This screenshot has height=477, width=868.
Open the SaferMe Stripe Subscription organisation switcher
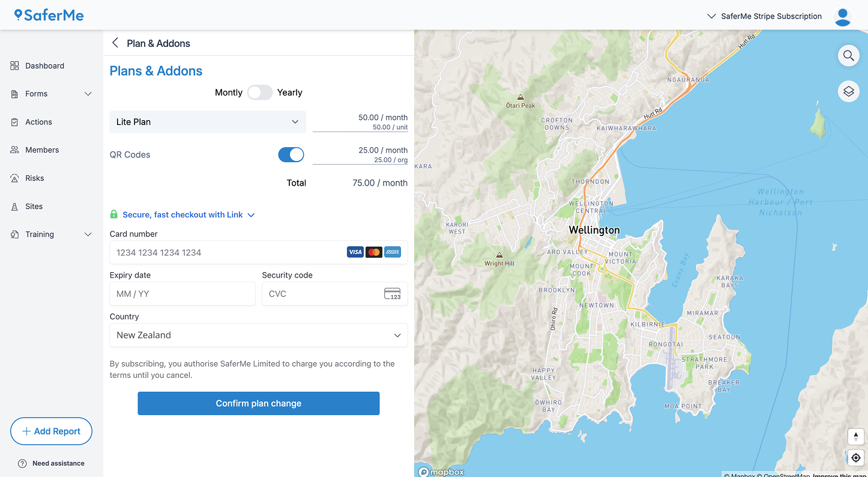(764, 16)
